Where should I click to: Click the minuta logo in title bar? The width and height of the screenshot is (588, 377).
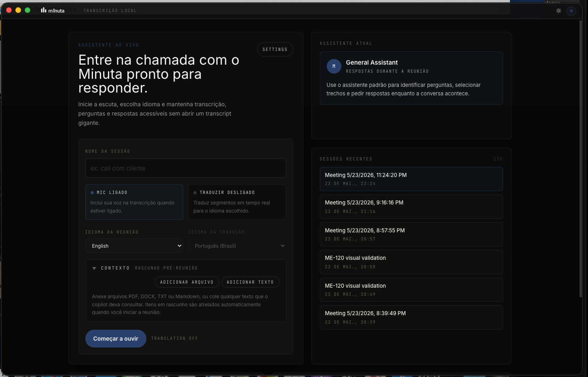53,11
